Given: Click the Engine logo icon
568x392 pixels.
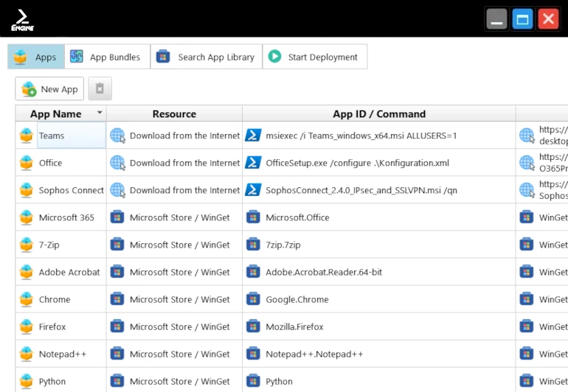Looking at the screenshot, I should (22, 21).
